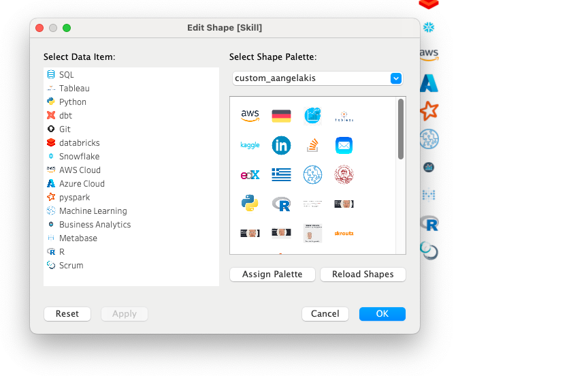Select the Git data item
This screenshot has width=588, height=376.
point(131,129)
